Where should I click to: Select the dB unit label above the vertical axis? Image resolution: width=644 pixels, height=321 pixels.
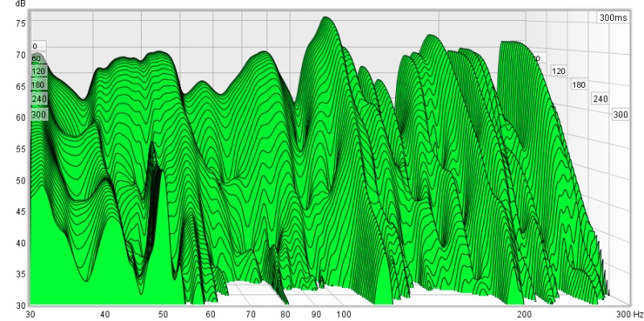[x=20, y=4]
